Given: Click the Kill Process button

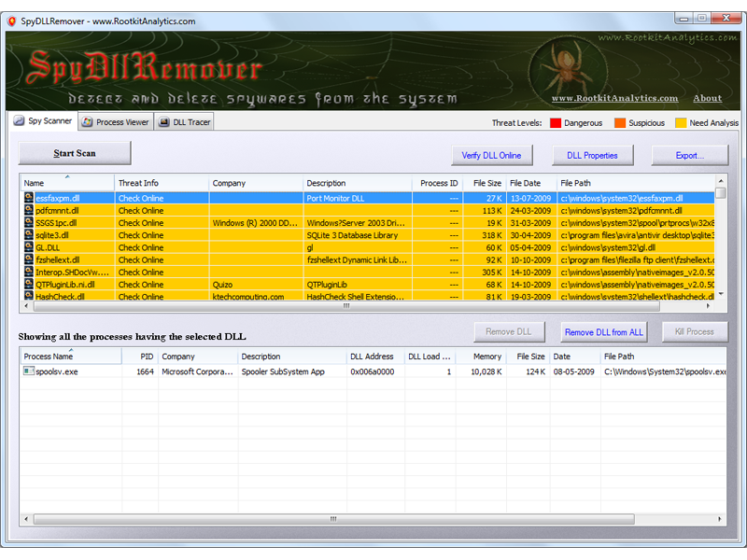Looking at the screenshot, I should (x=695, y=332).
